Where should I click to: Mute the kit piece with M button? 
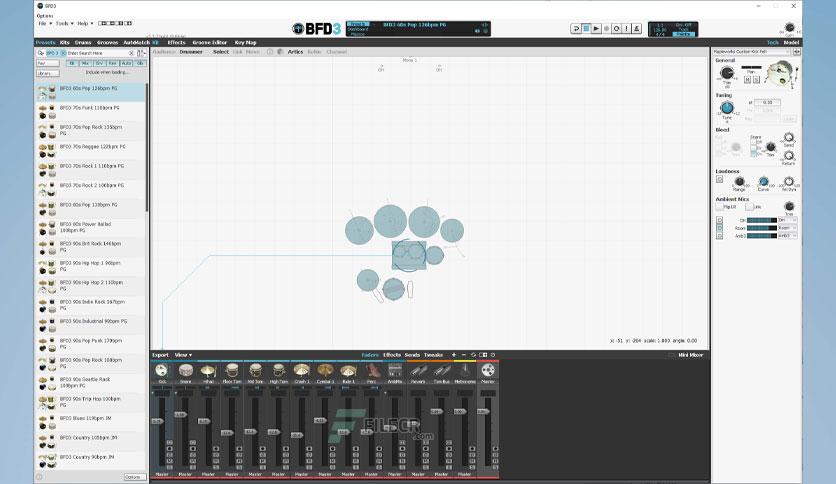click(x=747, y=79)
